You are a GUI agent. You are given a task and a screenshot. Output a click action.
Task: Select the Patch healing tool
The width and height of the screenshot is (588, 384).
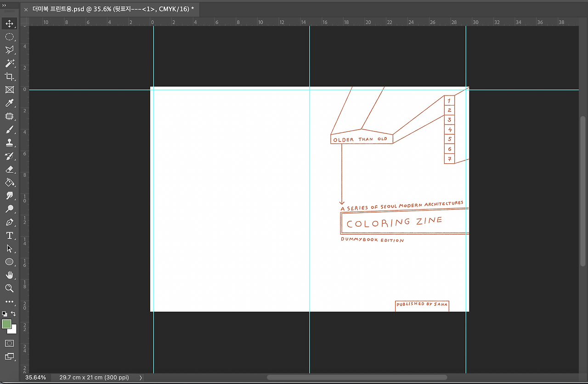click(x=9, y=117)
